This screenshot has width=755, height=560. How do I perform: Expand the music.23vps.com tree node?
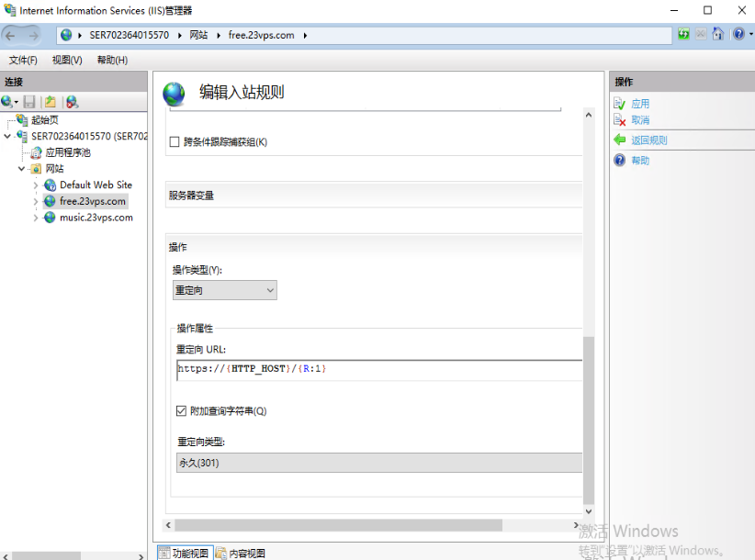(x=35, y=218)
